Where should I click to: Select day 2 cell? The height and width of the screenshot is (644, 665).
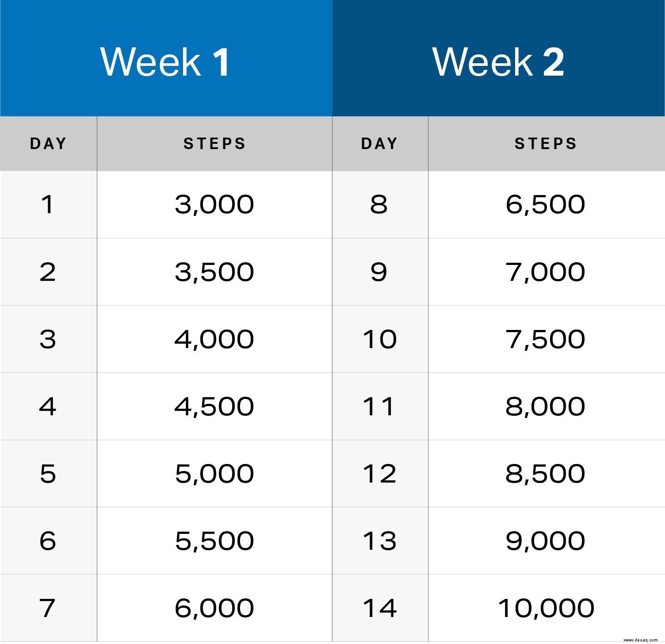(x=48, y=272)
